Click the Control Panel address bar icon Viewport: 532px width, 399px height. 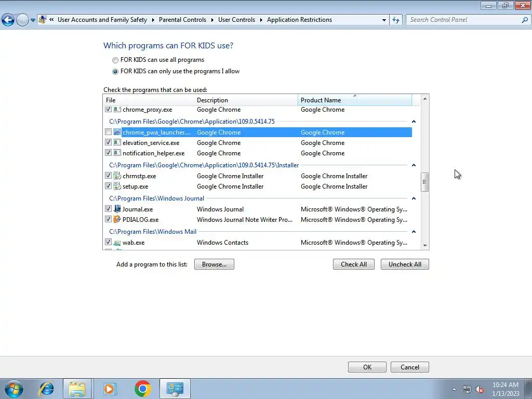pos(43,20)
